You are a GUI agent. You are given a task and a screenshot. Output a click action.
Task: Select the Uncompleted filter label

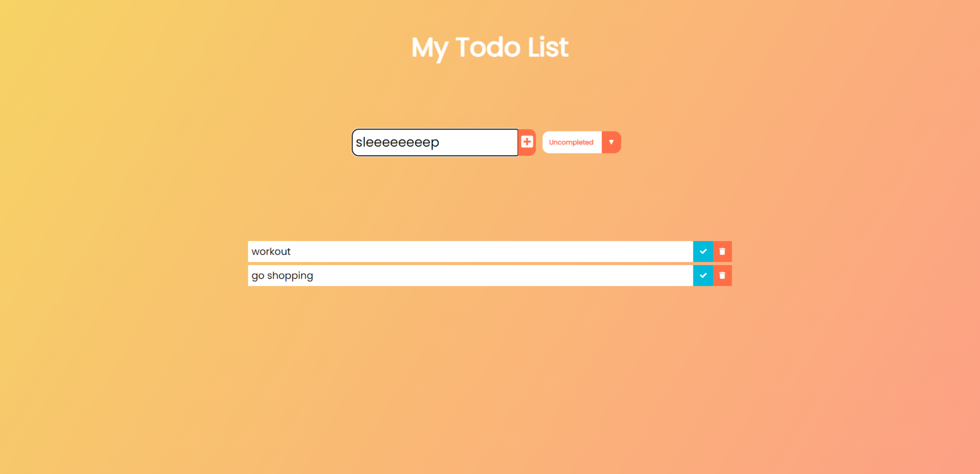tap(571, 142)
